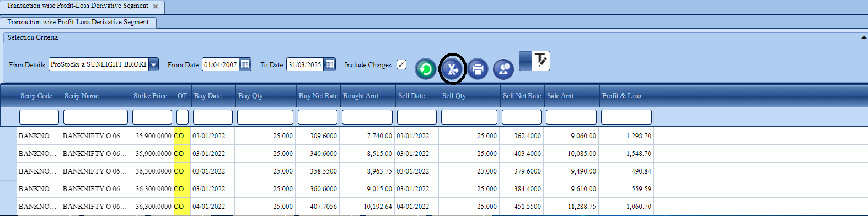The image size is (868, 216).
Task: Click the Sale Amt. filter box
Action: click(571, 117)
